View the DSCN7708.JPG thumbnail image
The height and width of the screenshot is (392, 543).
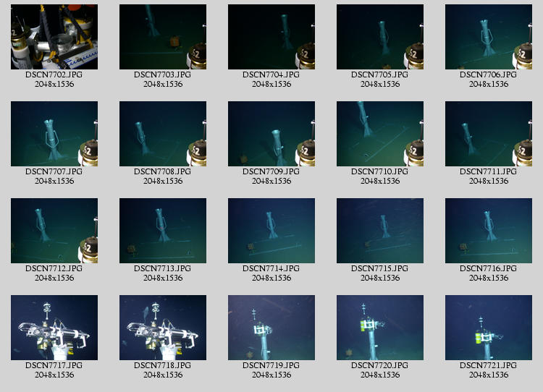point(163,134)
